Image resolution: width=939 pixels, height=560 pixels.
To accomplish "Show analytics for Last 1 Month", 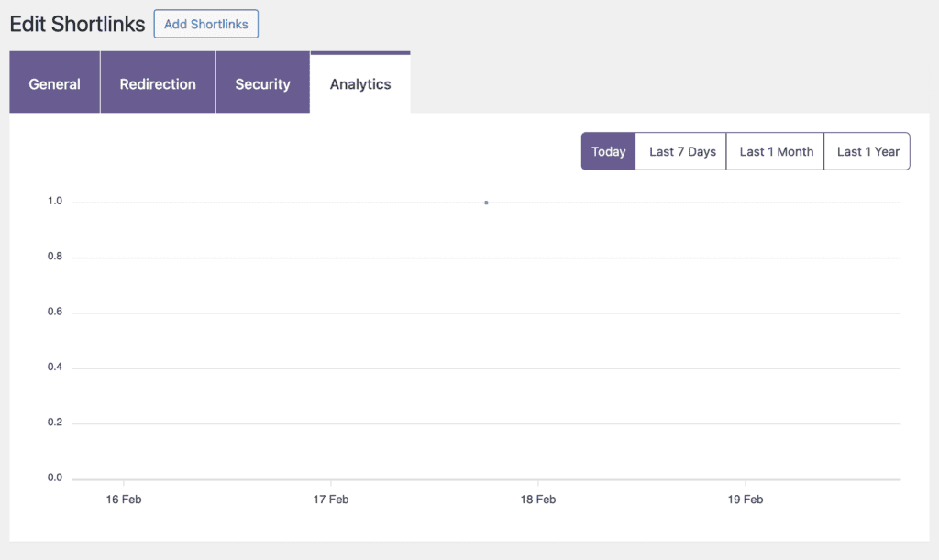I will (775, 150).
